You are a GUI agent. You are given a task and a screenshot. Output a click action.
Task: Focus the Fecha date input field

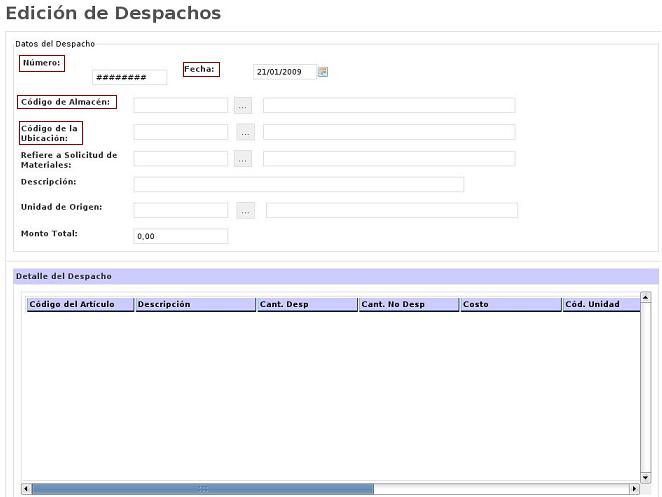click(284, 72)
